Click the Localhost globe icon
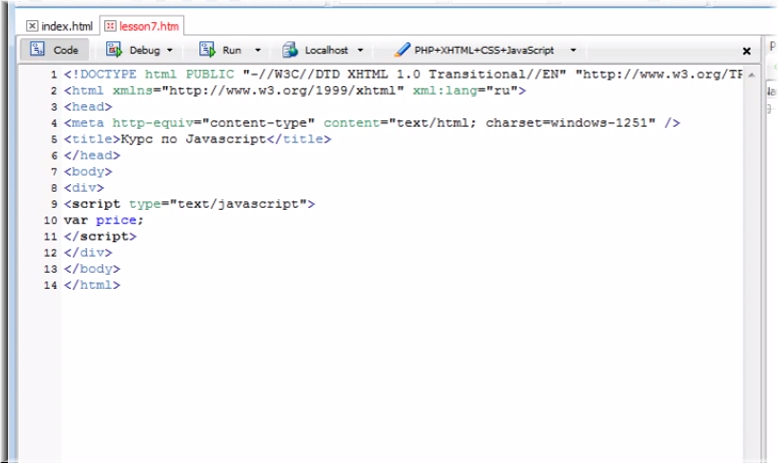Image resolution: width=778 pixels, height=463 pixels. [x=290, y=50]
